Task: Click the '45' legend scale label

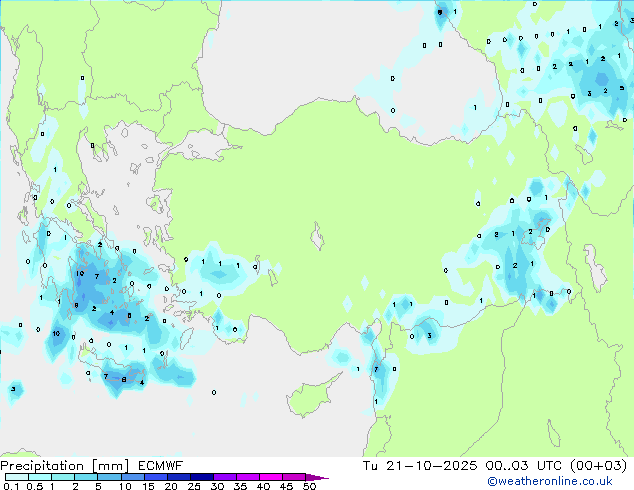Action: pyautogui.click(x=286, y=486)
